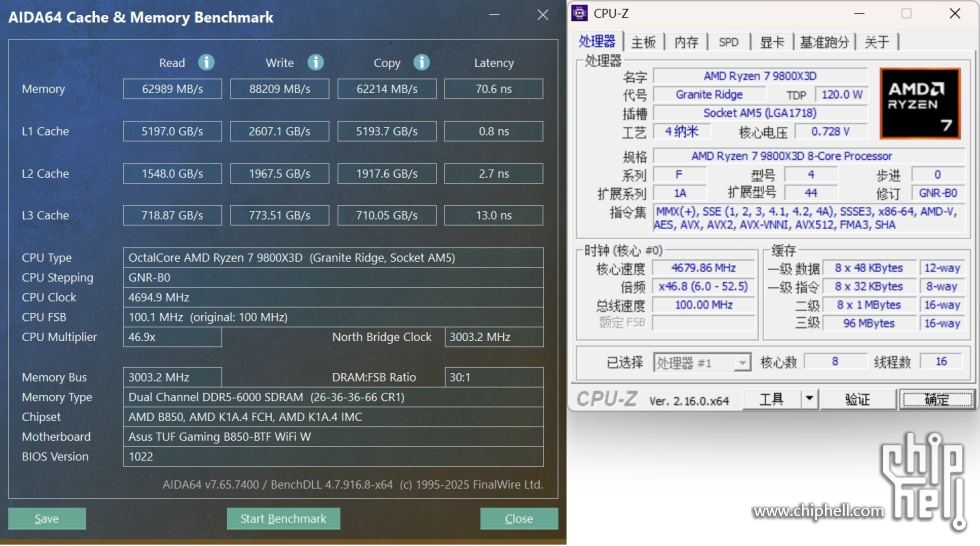Click the BIOS Version value 1022
The height and width of the screenshot is (546, 980).
click(x=333, y=457)
